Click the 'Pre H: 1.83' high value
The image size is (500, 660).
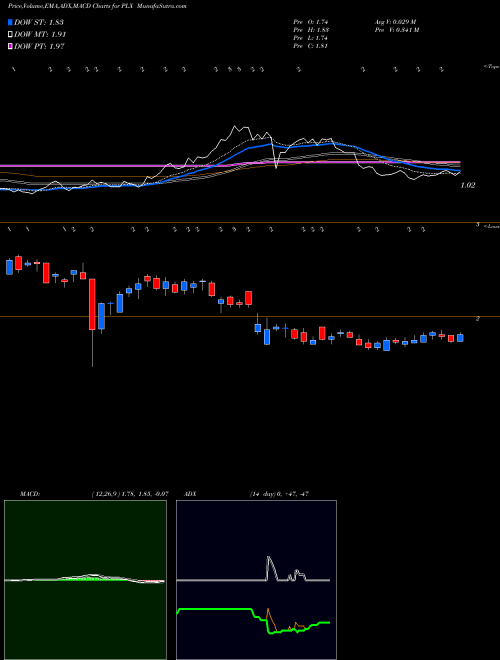pos(311,30)
